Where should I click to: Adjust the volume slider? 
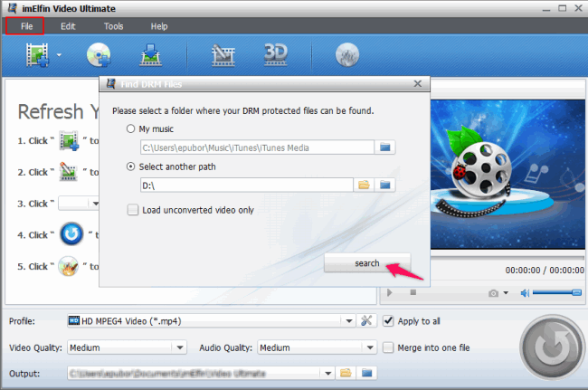click(557, 292)
